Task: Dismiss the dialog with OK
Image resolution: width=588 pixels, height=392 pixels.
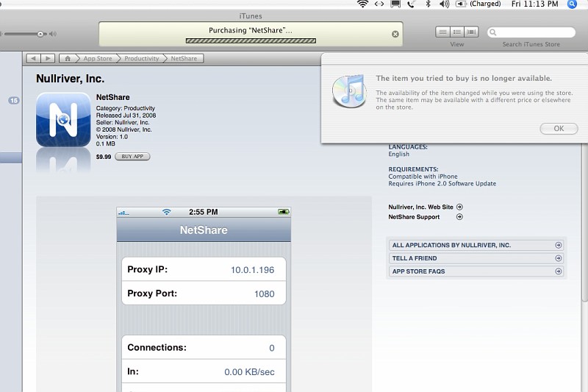Action: click(x=559, y=128)
